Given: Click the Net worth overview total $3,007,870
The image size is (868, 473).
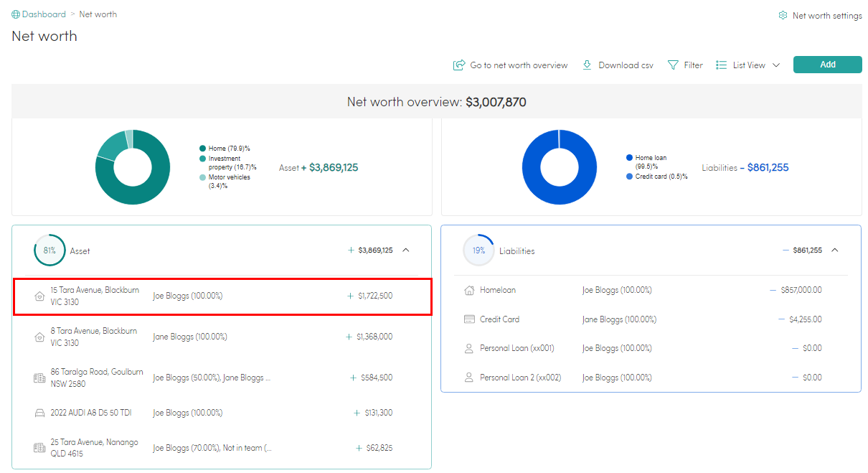Looking at the screenshot, I should tap(496, 102).
